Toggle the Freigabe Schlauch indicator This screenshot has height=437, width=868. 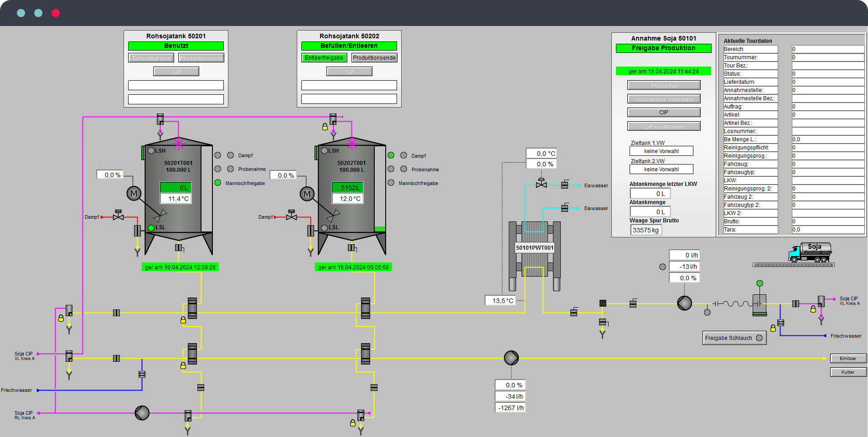(x=759, y=338)
